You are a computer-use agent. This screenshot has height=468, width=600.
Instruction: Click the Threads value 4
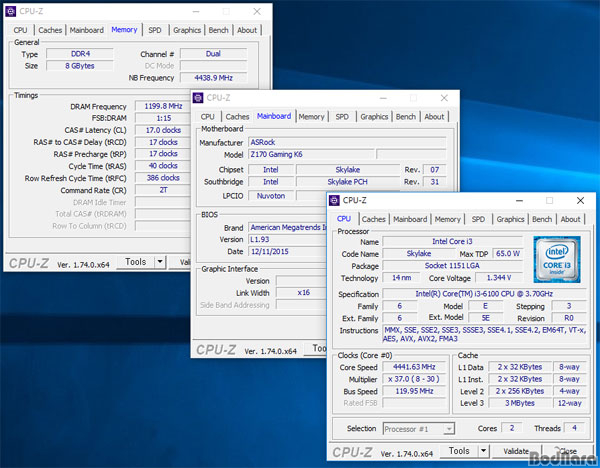(574, 428)
